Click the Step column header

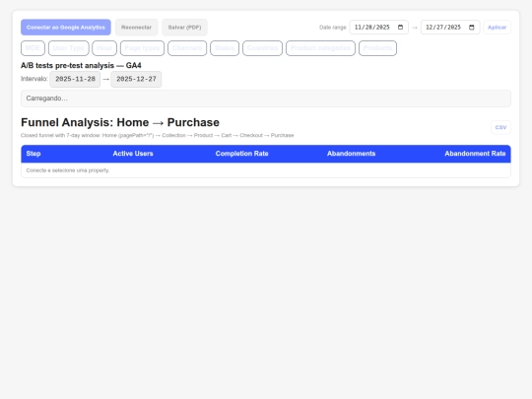coord(33,154)
